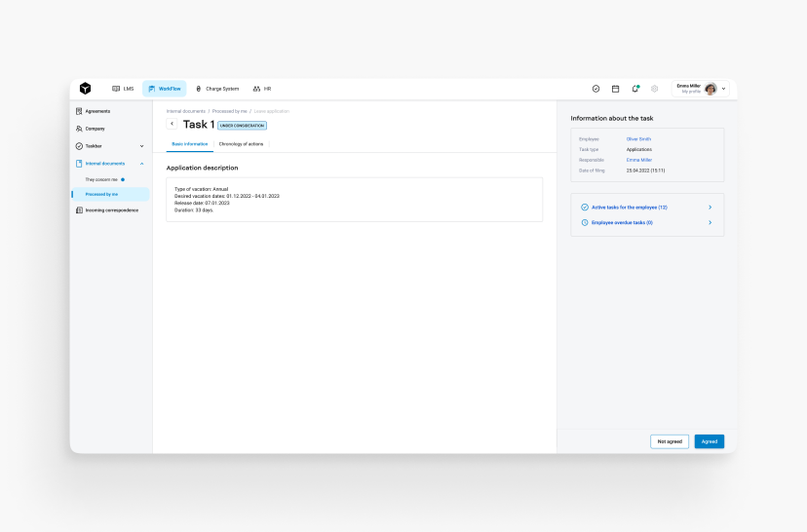Open Company in the sidebar
The image size is (807, 532).
point(95,129)
